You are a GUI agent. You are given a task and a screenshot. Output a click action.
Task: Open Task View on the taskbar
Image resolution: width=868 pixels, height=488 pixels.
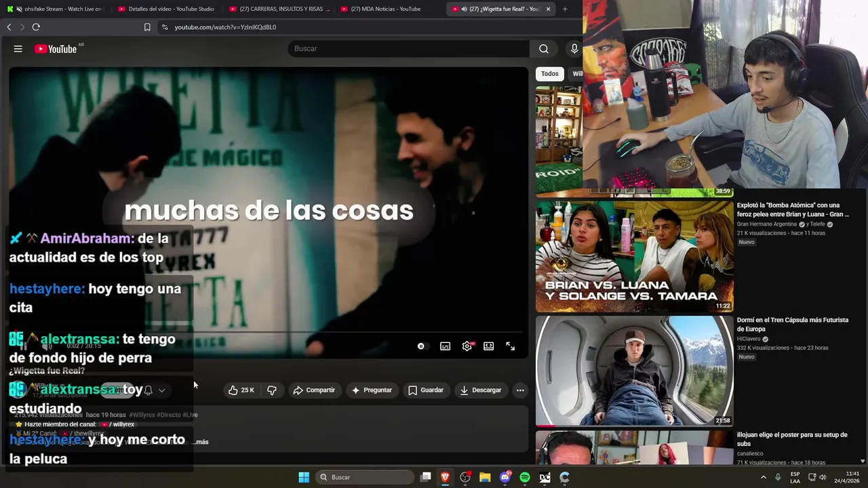pyautogui.click(x=426, y=477)
